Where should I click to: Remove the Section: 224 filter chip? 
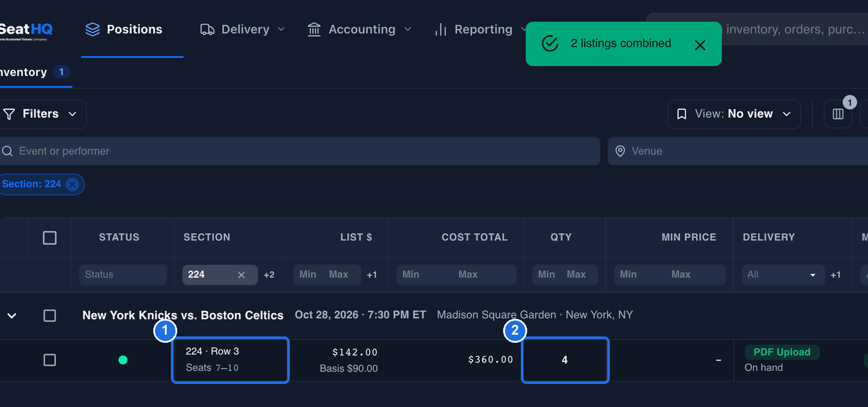(72, 184)
